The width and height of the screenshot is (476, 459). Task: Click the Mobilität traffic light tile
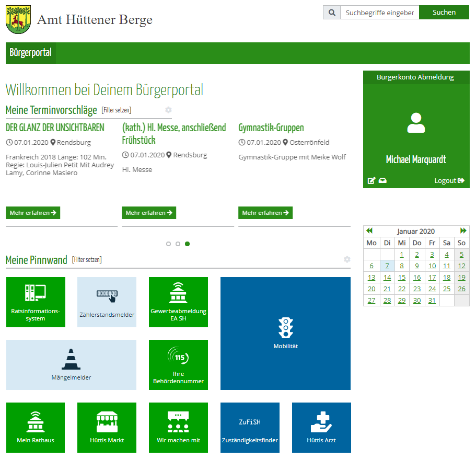click(x=286, y=334)
